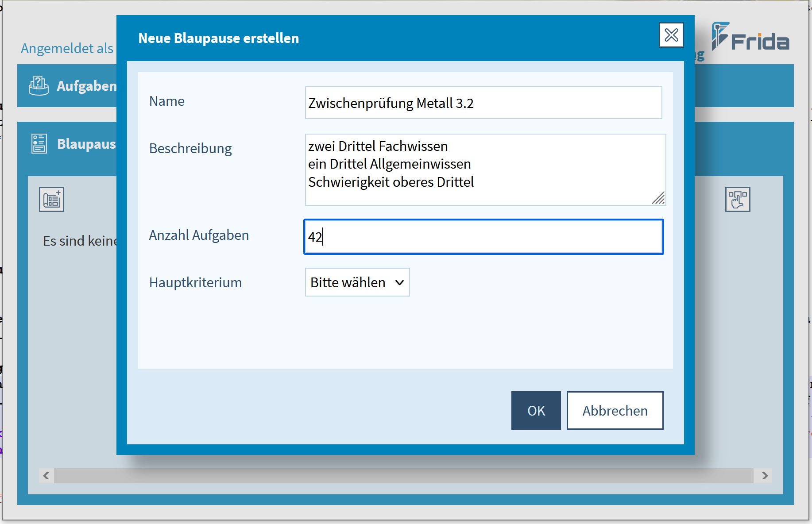Click the right scroll arrow
812x524 pixels.
coord(765,476)
